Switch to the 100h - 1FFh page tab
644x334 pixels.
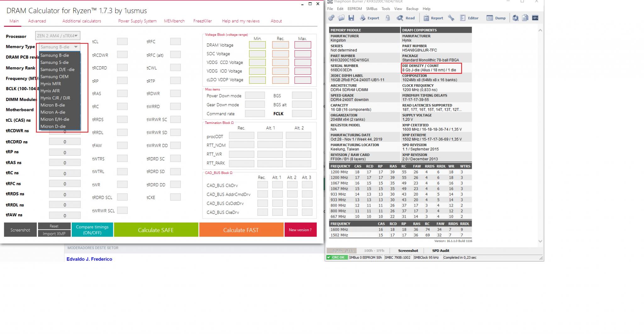(374, 251)
